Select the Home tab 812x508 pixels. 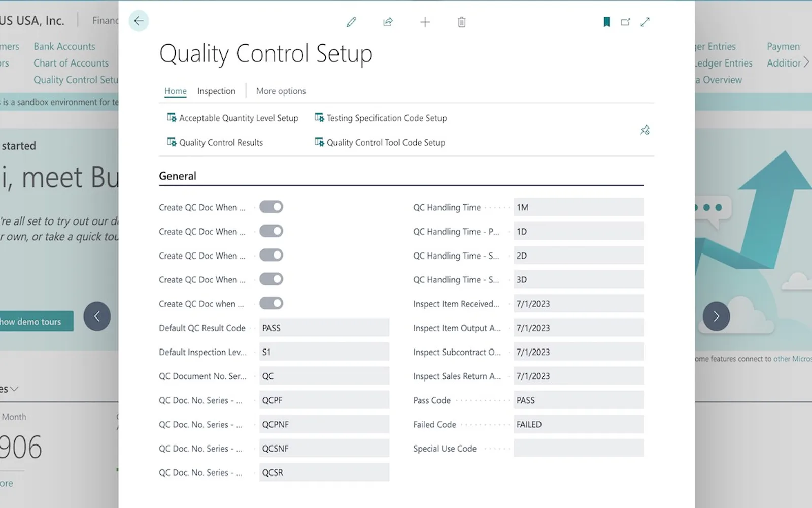(176, 91)
